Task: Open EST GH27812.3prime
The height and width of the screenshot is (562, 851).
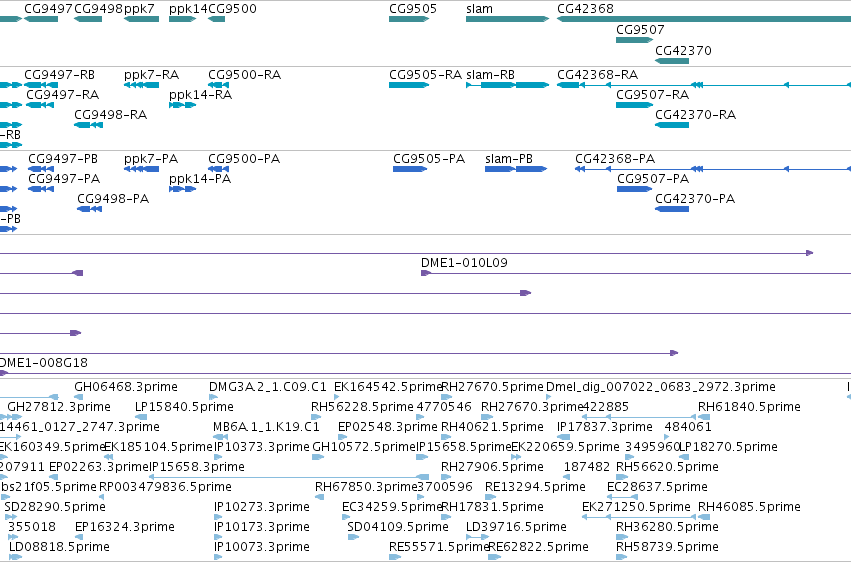Action: (x=59, y=407)
